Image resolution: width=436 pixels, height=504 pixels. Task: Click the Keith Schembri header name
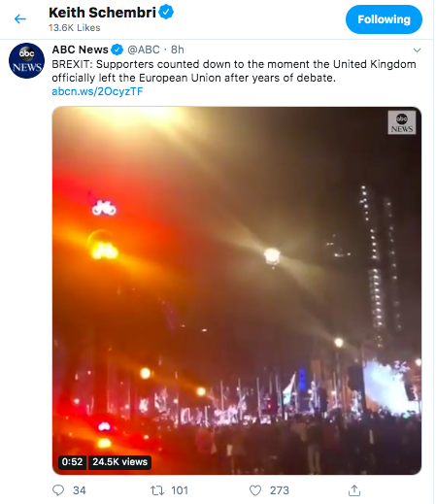102,13
